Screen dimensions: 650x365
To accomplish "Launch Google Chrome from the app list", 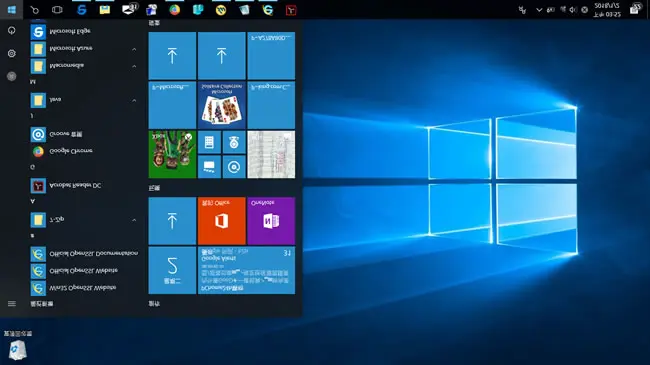I will tap(70, 151).
